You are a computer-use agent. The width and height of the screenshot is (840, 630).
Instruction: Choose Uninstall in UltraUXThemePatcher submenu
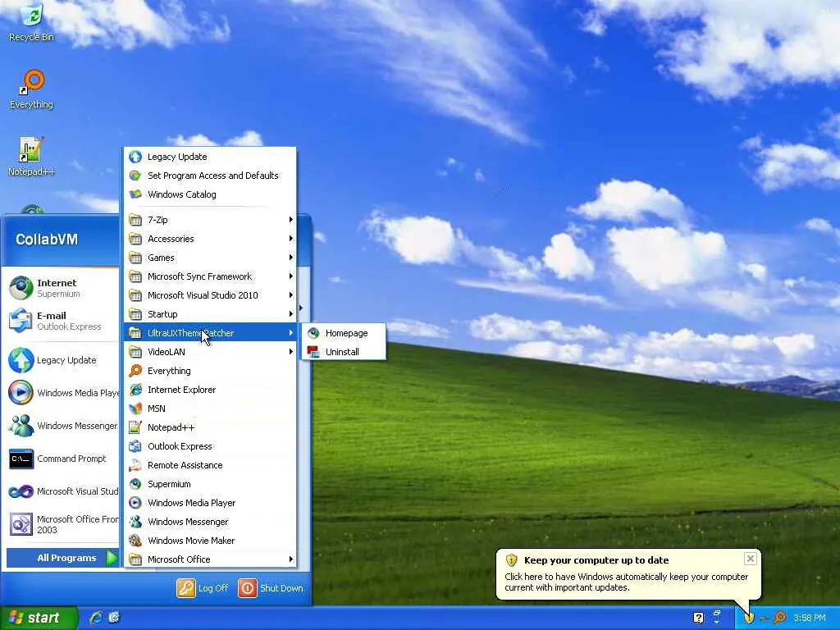coord(344,352)
